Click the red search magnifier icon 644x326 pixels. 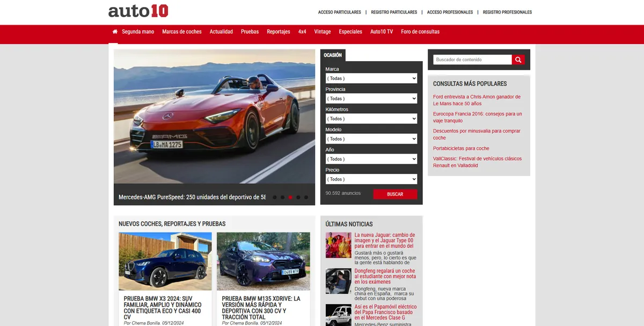tap(518, 60)
